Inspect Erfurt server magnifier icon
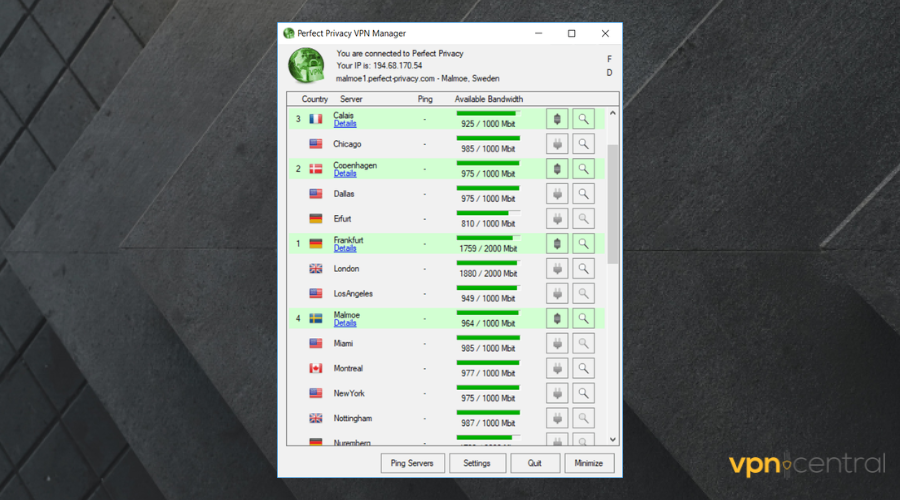The width and height of the screenshot is (900, 500). point(583,219)
